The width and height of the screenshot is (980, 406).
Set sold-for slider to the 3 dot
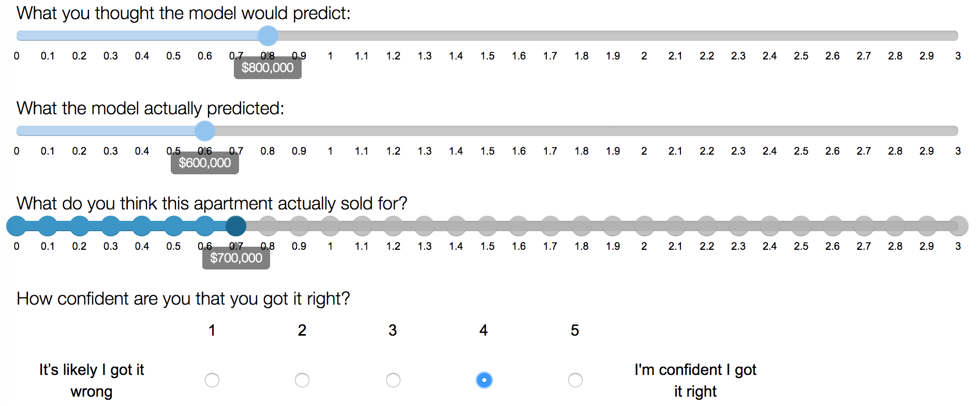[x=958, y=226]
